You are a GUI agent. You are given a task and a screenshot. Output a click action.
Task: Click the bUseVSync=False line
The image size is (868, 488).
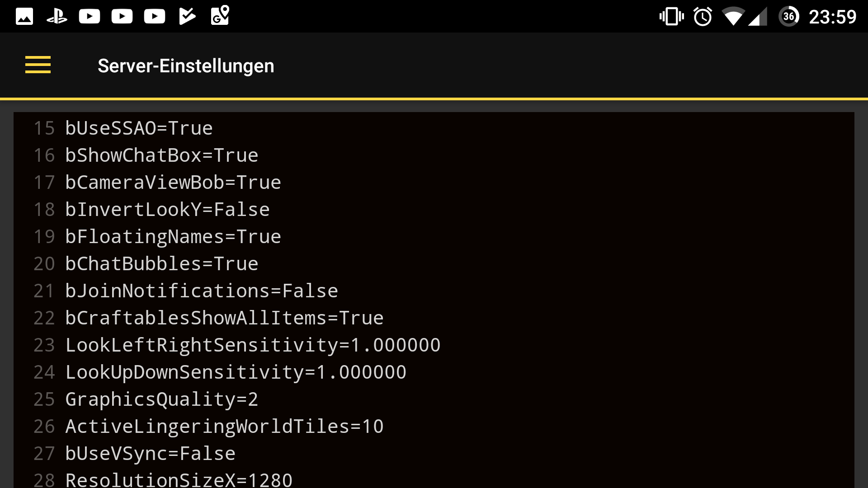pos(150,454)
